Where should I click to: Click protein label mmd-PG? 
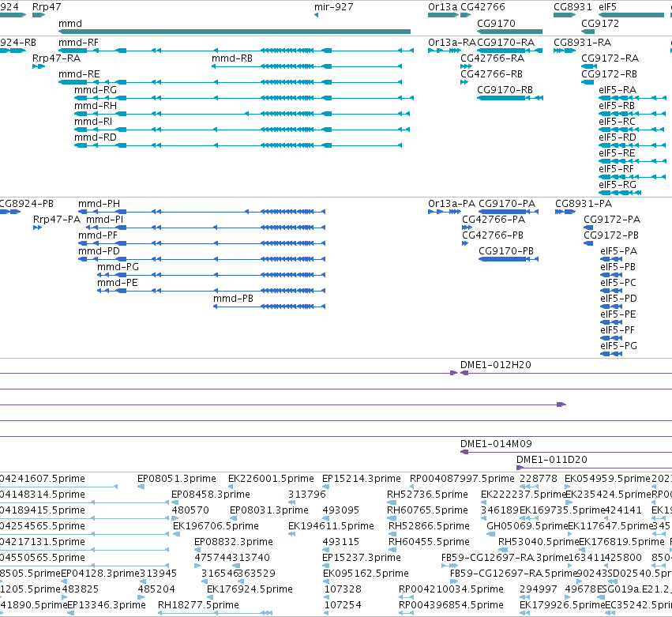point(118,267)
